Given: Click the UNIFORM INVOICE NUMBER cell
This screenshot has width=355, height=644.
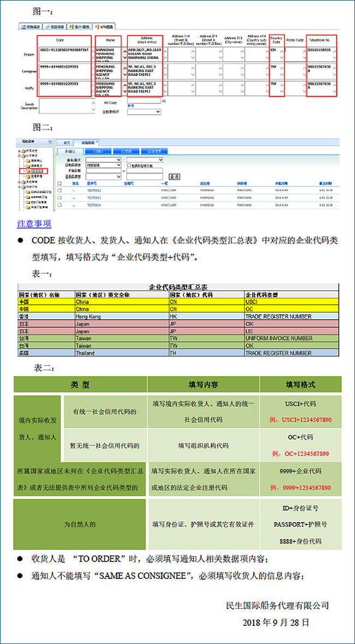Looking at the screenshot, I should (x=291, y=338).
